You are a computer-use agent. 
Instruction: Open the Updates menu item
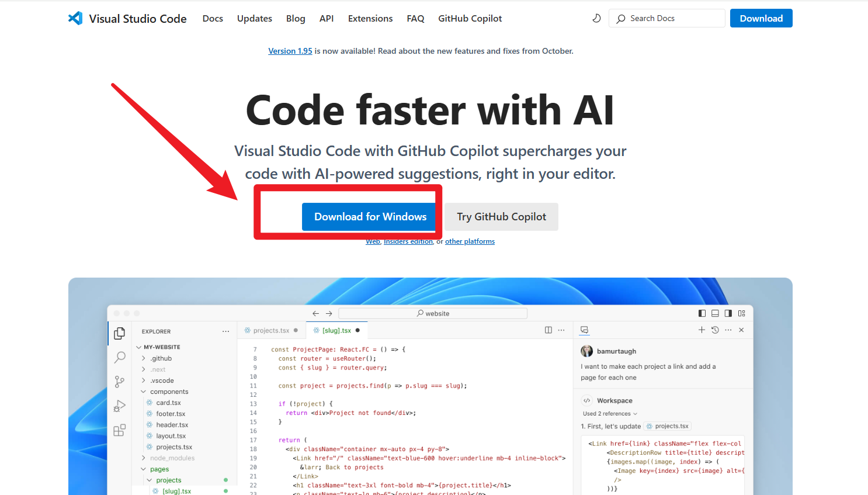[x=255, y=19]
